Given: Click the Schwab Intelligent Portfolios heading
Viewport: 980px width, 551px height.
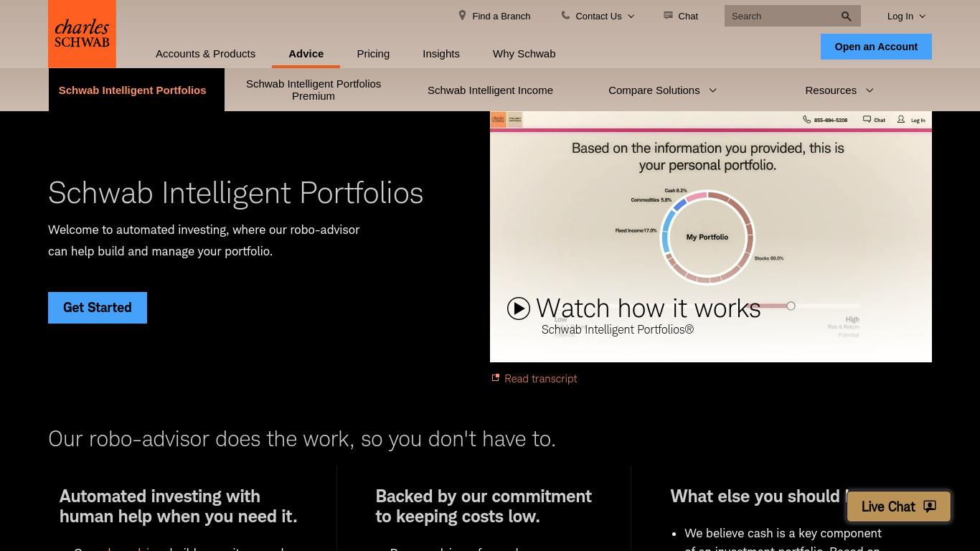Looking at the screenshot, I should pos(236,193).
